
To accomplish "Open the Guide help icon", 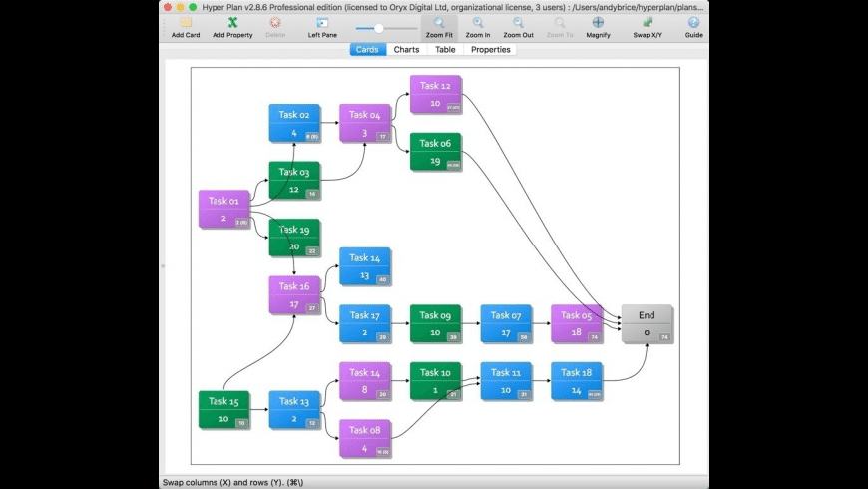I will (x=693, y=23).
